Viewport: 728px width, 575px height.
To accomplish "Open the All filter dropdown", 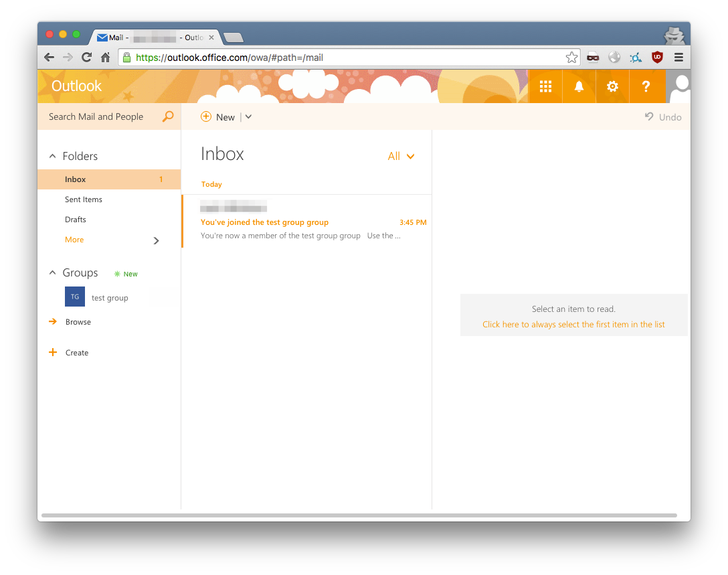I will (401, 156).
